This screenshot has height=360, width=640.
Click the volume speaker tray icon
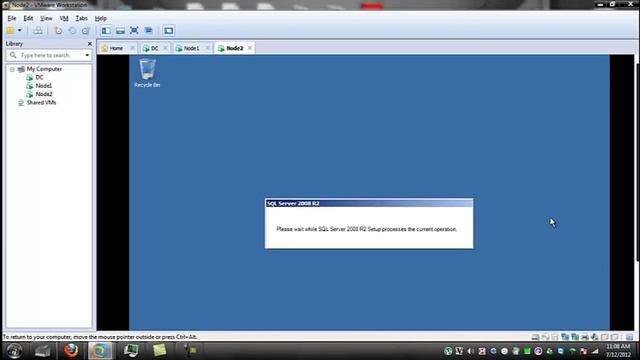(470, 351)
